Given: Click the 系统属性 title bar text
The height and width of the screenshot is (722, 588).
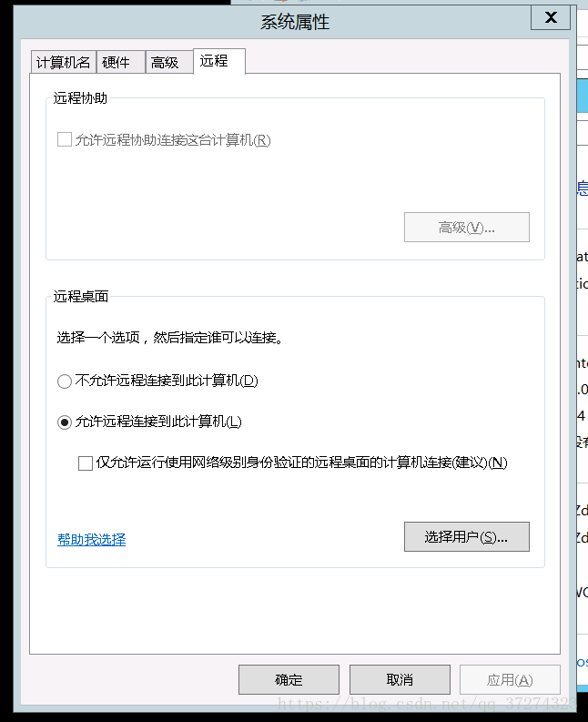Looking at the screenshot, I should click(295, 23).
